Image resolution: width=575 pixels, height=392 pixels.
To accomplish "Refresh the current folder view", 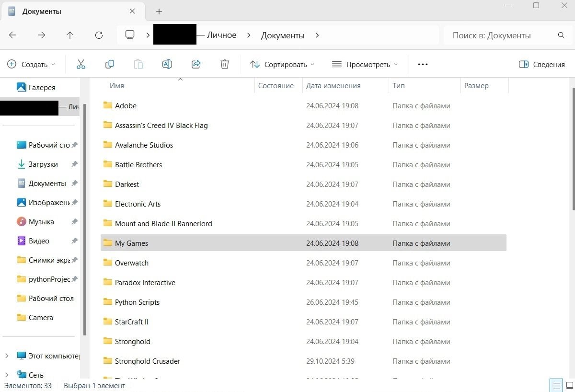I will (x=99, y=35).
